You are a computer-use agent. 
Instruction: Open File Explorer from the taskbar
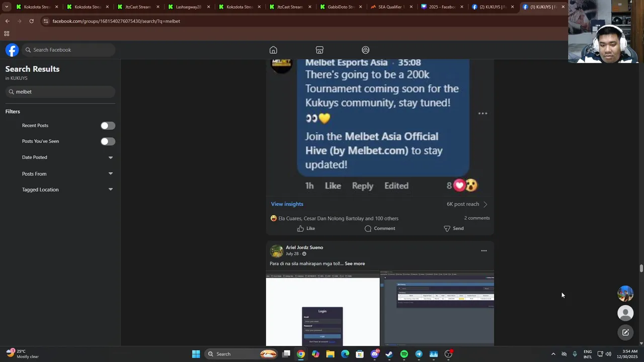(330, 354)
